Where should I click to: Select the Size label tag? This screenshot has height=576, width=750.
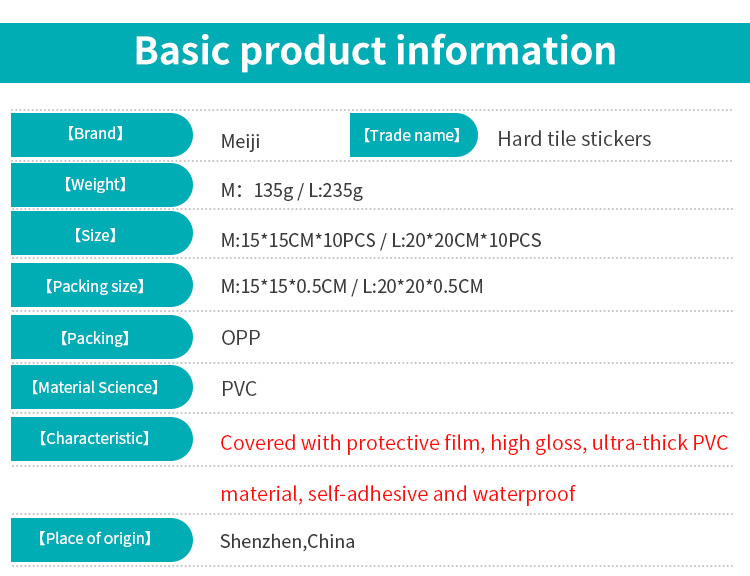[96, 236]
